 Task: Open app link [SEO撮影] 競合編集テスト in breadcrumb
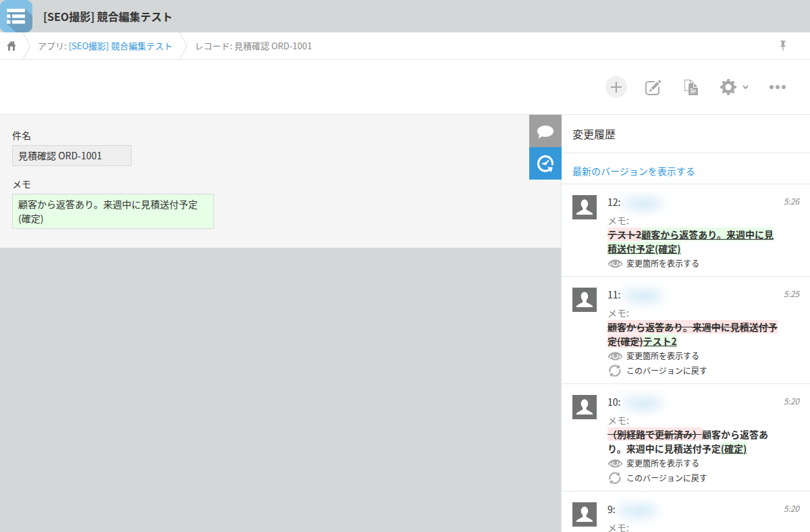click(x=120, y=46)
